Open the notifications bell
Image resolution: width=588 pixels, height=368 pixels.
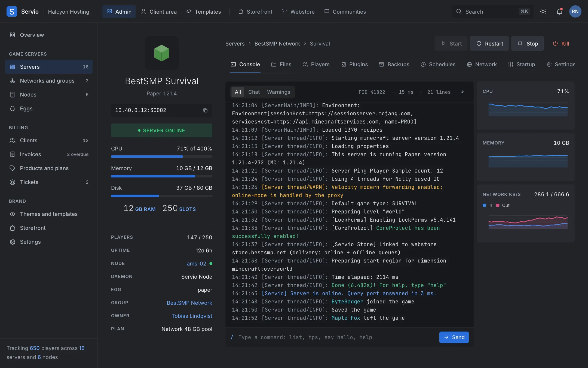pos(559,11)
